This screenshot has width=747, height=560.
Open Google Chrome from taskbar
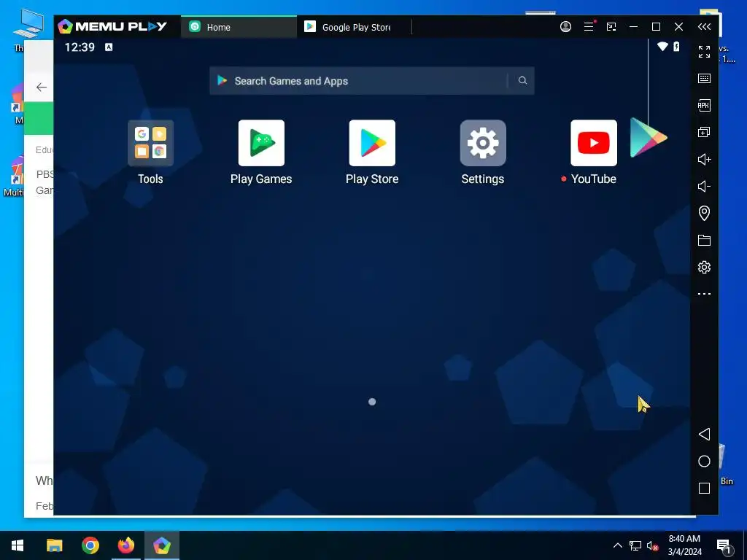[x=90, y=545]
